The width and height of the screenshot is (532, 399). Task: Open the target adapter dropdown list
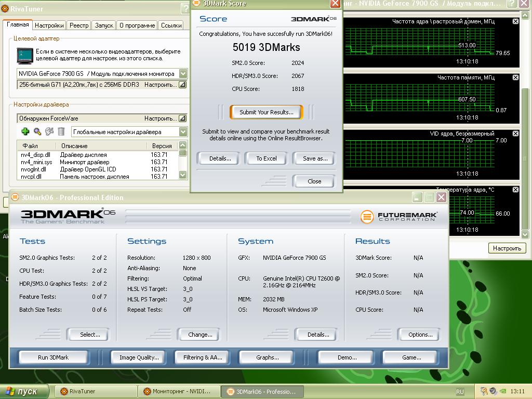[x=183, y=74]
